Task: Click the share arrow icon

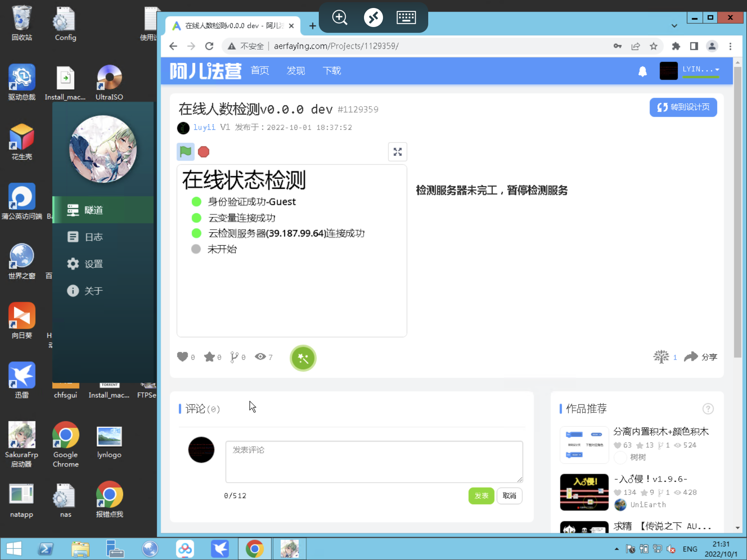Action: (690, 357)
